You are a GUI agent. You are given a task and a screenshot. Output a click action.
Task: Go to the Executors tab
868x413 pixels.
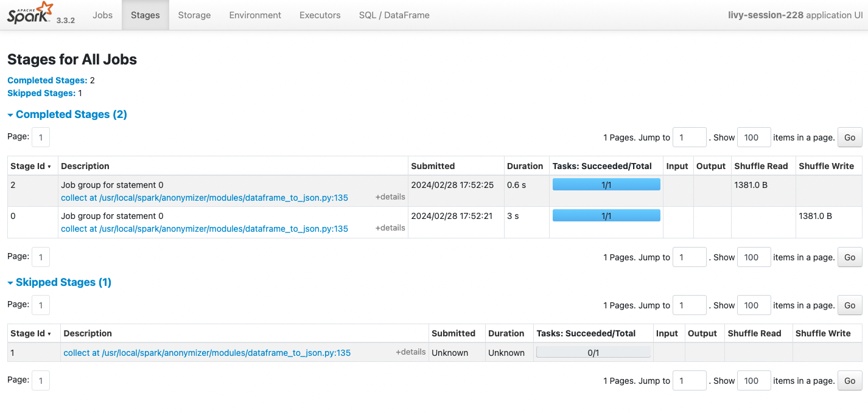[320, 15]
